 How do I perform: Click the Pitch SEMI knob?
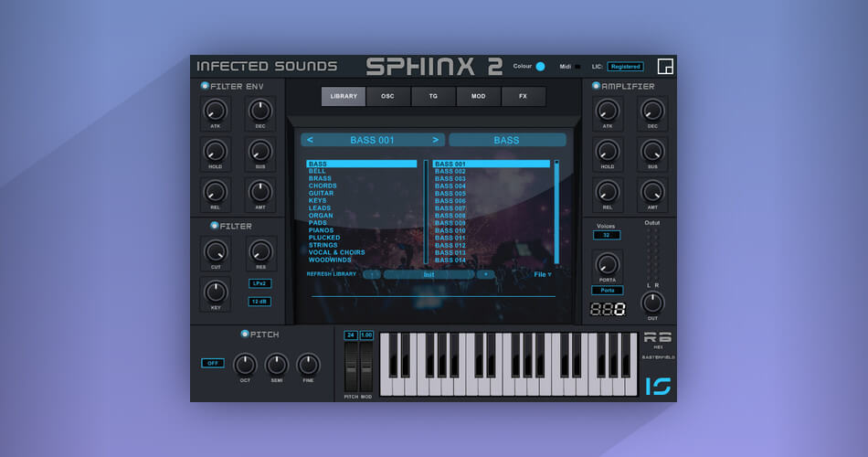(x=276, y=365)
